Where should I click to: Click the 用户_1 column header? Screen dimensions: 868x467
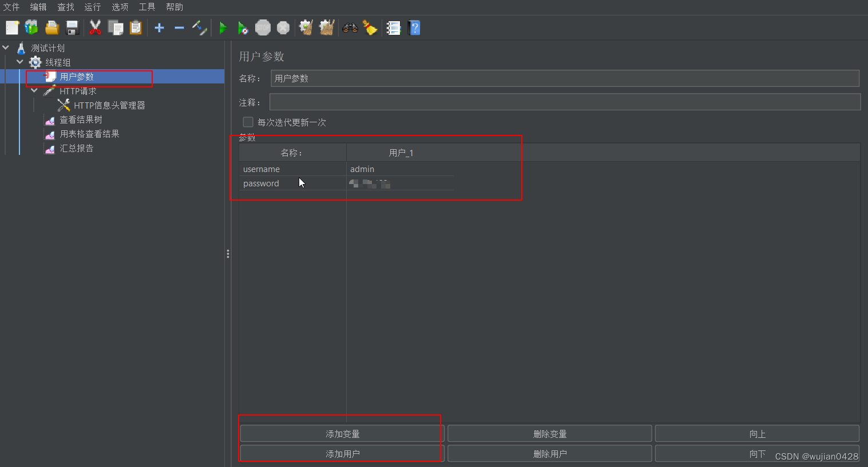pos(401,153)
